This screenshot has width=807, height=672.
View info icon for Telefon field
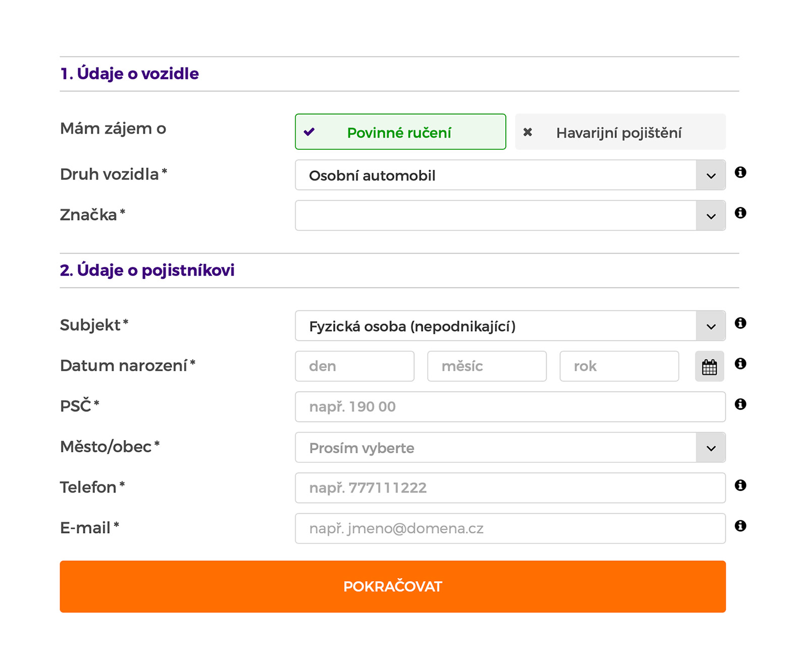click(740, 485)
